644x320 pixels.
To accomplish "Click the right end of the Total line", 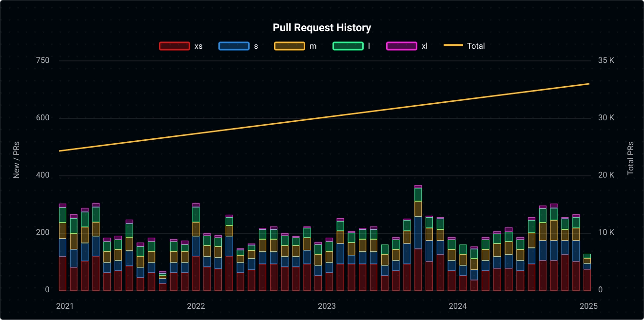I will tap(588, 84).
